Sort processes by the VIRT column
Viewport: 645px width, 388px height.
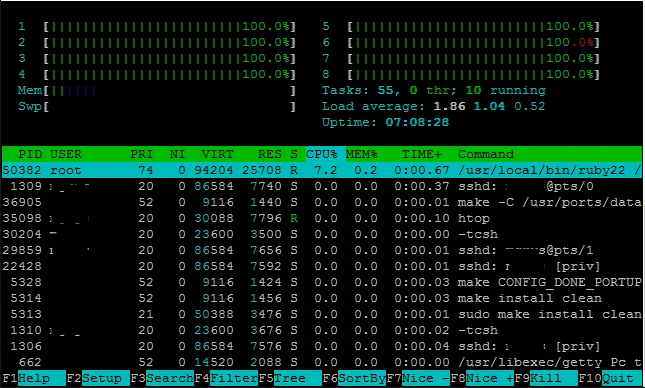click(217, 154)
